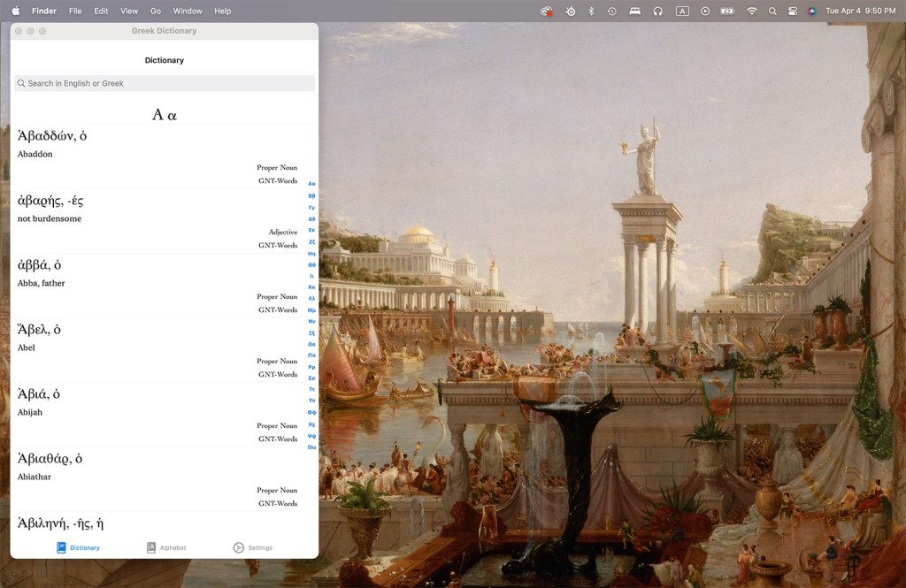The width and height of the screenshot is (906, 588).
Task: Open Wi-Fi menu bar icon
Action: [x=752, y=11]
